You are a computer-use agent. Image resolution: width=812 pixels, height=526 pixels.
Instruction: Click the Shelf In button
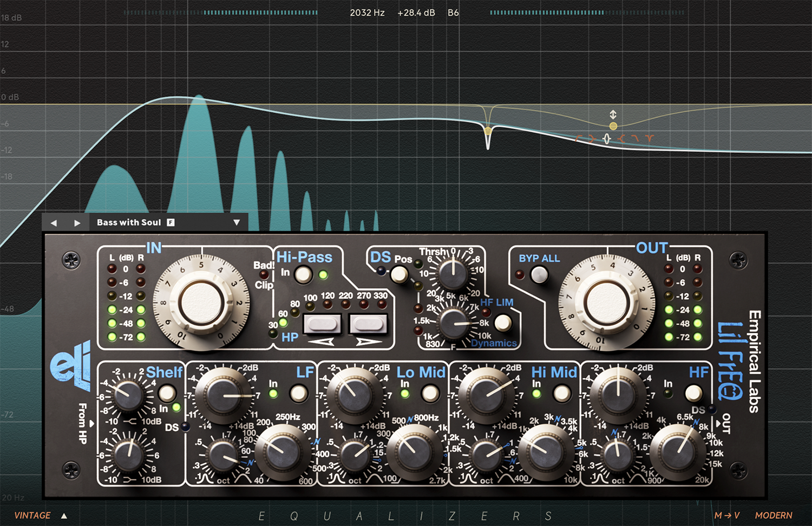[167, 393]
